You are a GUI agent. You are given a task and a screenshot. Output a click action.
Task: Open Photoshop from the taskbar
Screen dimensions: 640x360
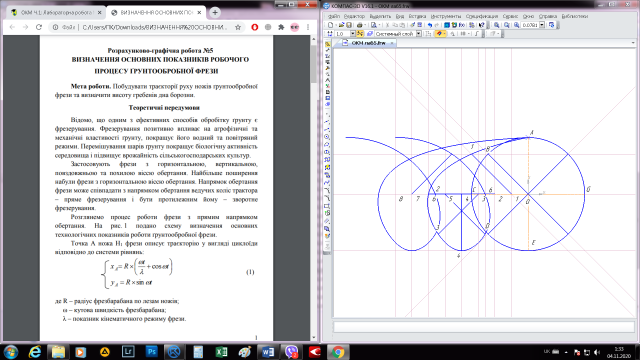pyautogui.click(x=151, y=351)
